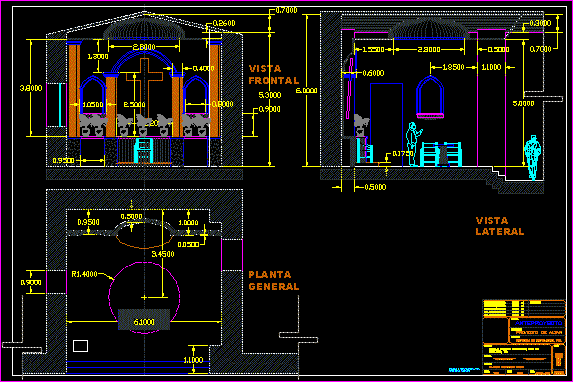Select the cyan standing figure near the benches
573x382 pixels.
click(x=414, y=144)
